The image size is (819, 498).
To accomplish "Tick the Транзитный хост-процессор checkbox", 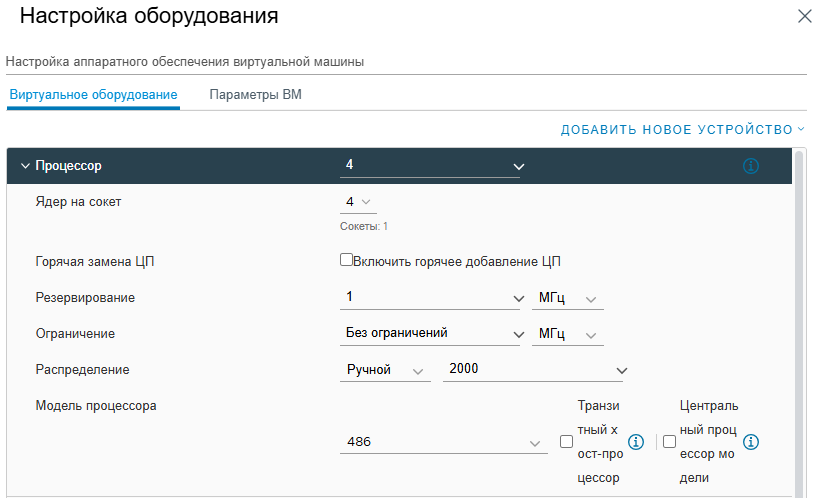I will (x=566, y=442).
